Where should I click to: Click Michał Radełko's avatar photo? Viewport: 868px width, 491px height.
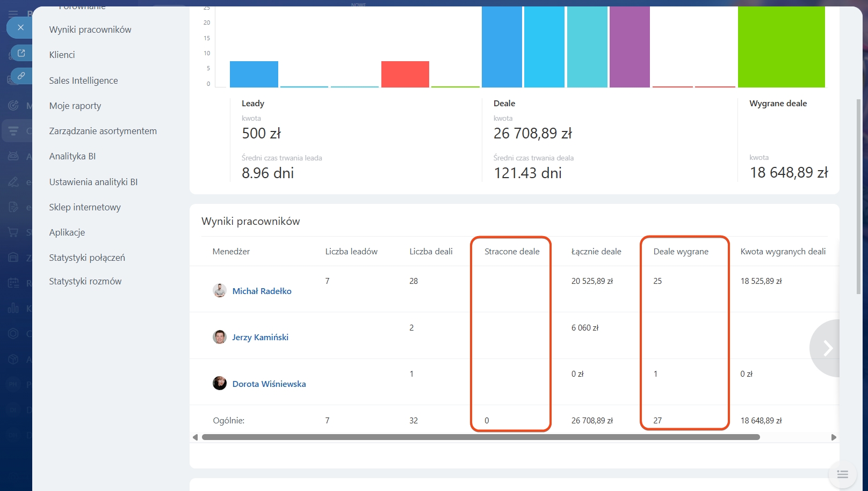219,291
